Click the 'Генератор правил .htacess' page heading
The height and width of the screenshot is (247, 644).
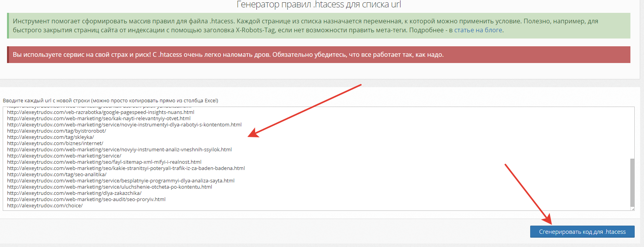point(319,5)
